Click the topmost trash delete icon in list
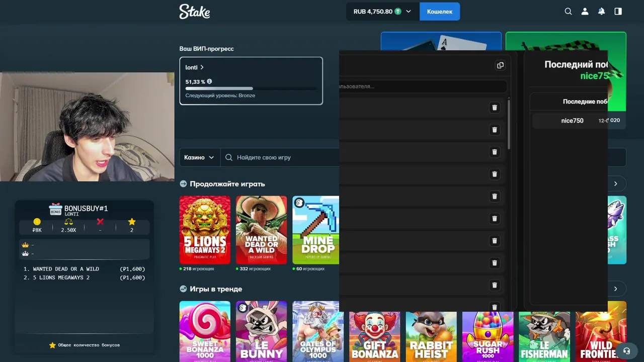The width and height of the screenshot is (644, 362). (x=495, y=108)
